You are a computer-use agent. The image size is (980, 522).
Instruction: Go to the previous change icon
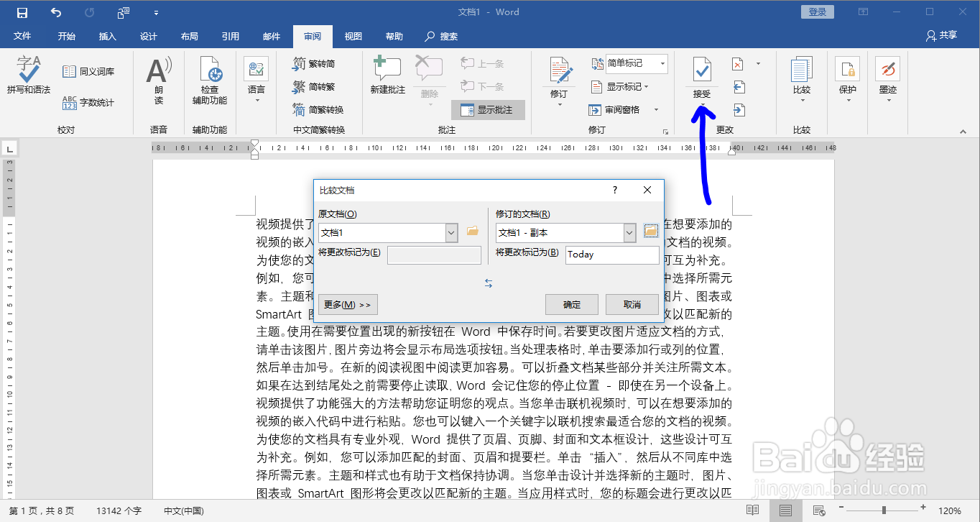739,87
